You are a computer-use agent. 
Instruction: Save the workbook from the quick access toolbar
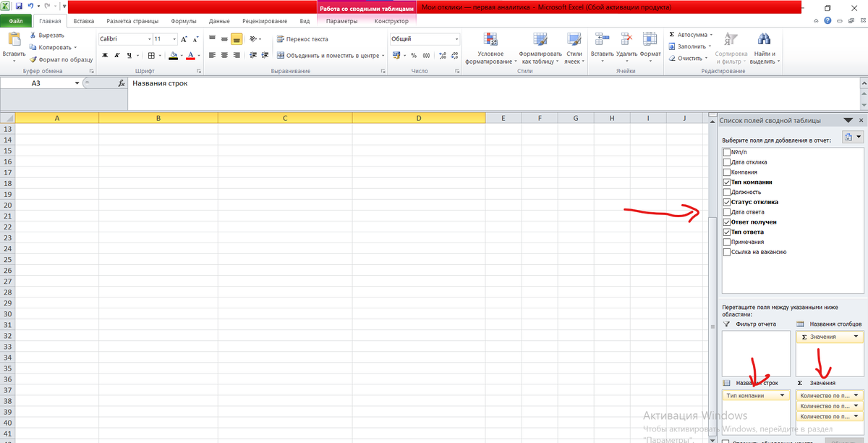tap(20, 6)
